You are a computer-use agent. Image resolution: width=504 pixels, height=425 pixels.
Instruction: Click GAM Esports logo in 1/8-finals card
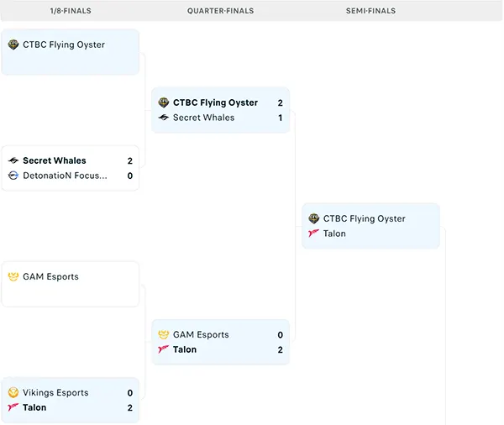coord(13,276)
